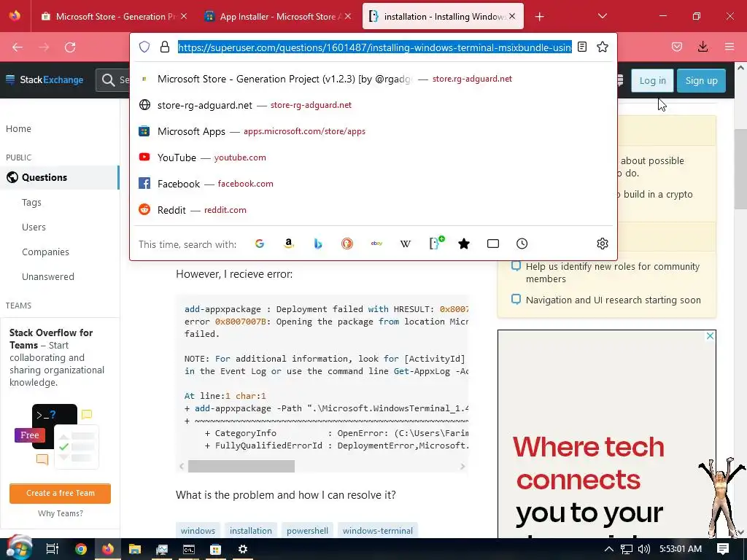Viewport: 747px width, 560px height.
Task: Open Help us identify new roles link
Action: 613,273
